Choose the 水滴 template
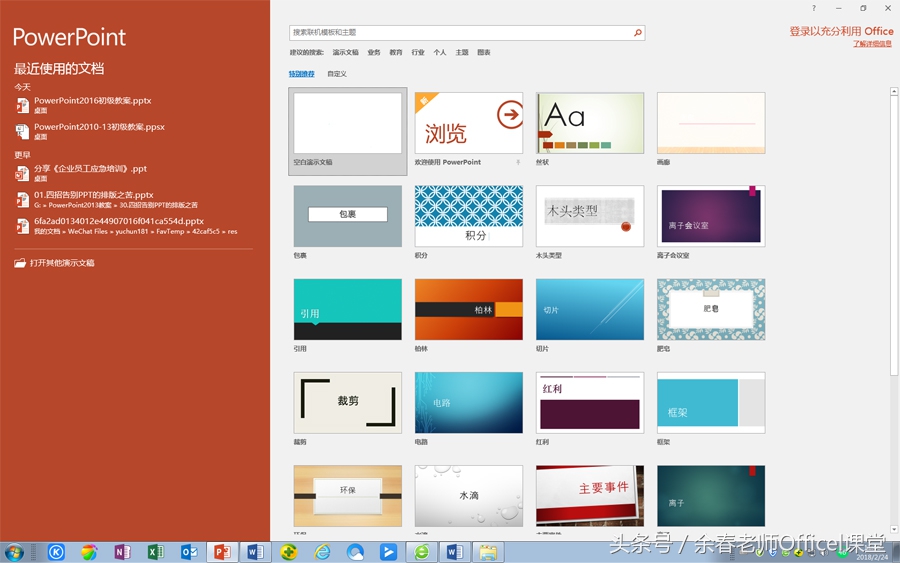The image size is (900, 563). [x=469, y=496]
